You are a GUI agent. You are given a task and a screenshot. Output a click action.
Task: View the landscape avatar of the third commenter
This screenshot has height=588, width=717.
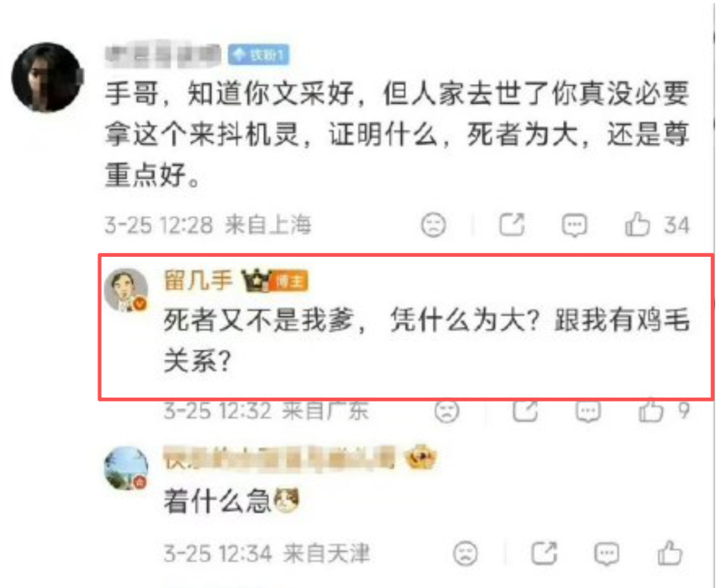[126, 469]
